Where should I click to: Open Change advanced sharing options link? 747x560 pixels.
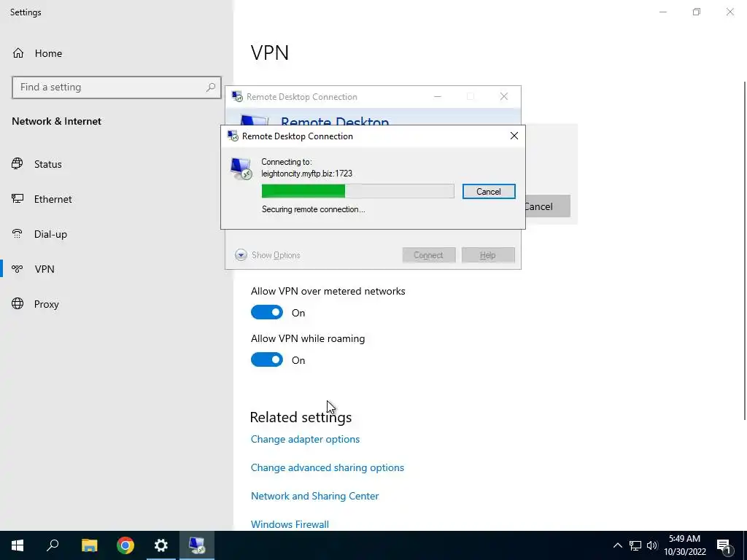[328, 467]
